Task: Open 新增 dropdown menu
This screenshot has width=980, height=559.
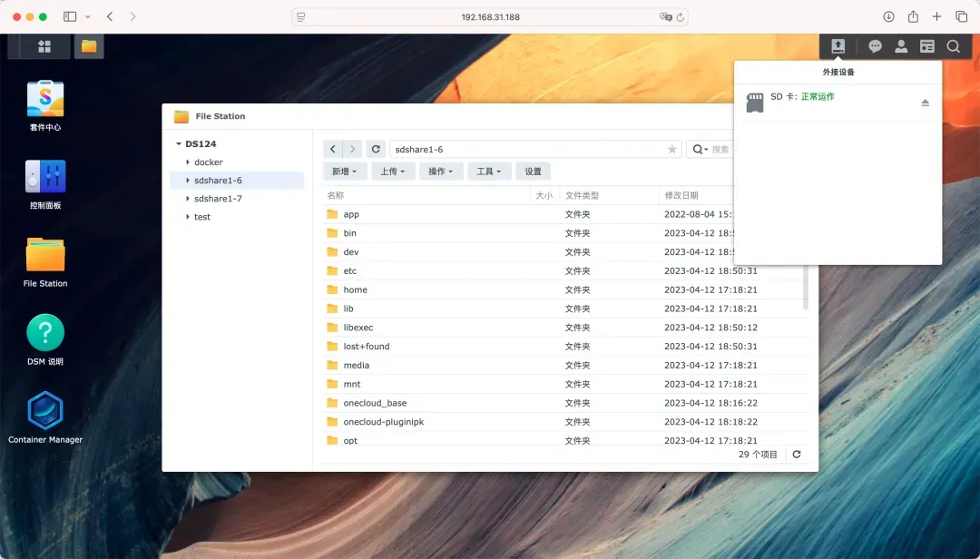Action: click(x=345, y=172)
